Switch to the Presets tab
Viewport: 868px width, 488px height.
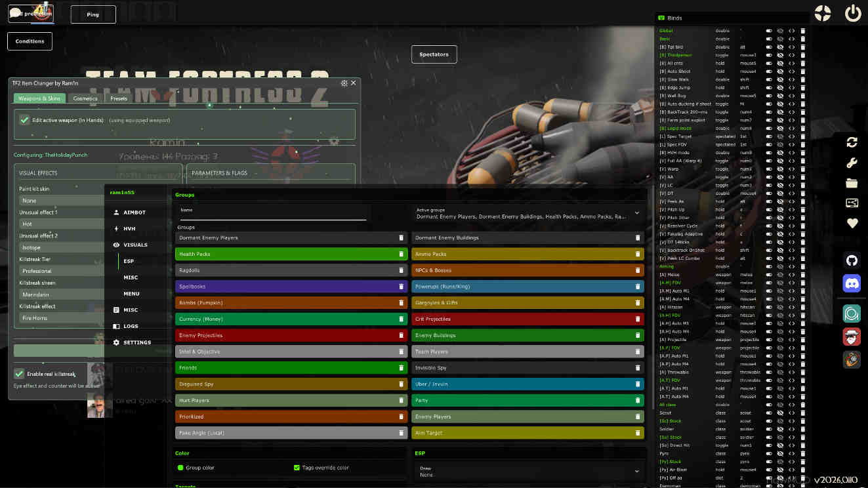[x=119, y=98]
